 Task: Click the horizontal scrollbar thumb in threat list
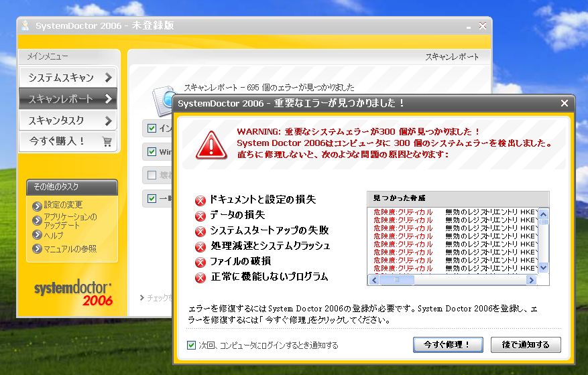tap(397, 280)
